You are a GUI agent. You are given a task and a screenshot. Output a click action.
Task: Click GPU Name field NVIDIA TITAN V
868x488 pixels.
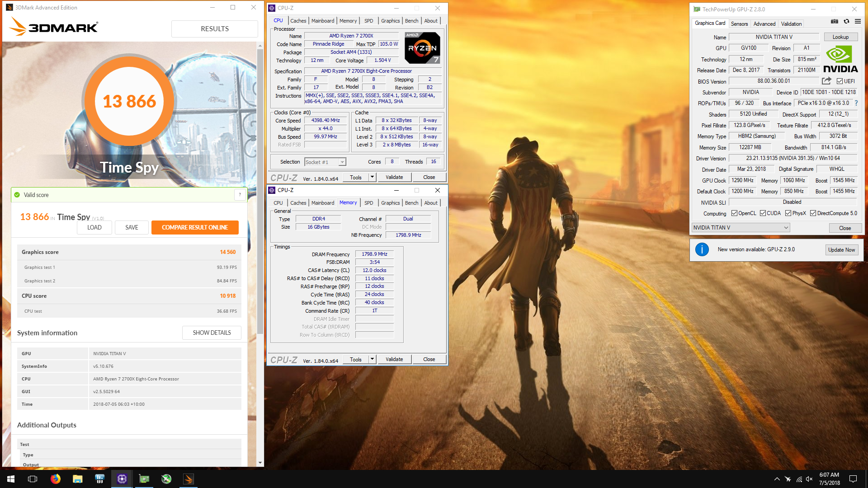coord(774,37)
